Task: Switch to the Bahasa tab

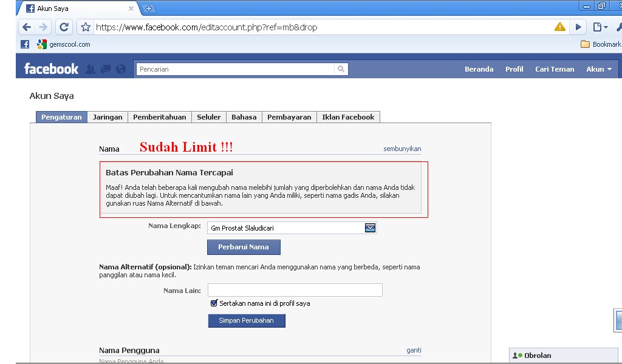Action: [244, 117]
